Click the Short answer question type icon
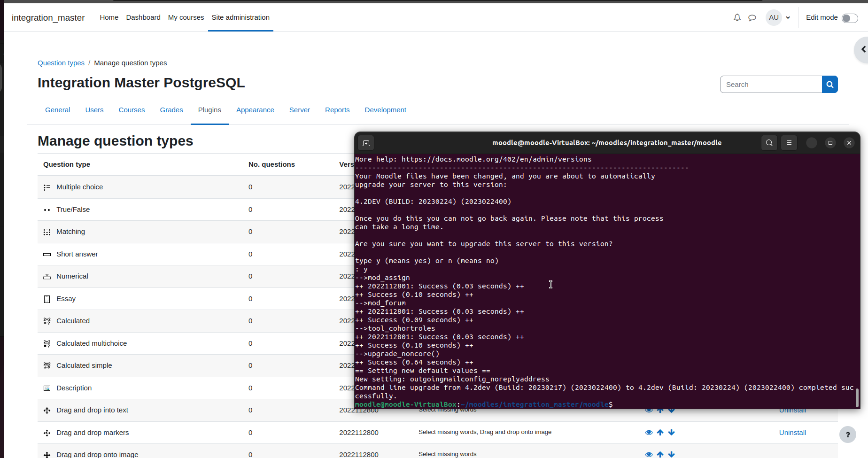The height and width of the screenshot is (458, 868). [47, 255]
